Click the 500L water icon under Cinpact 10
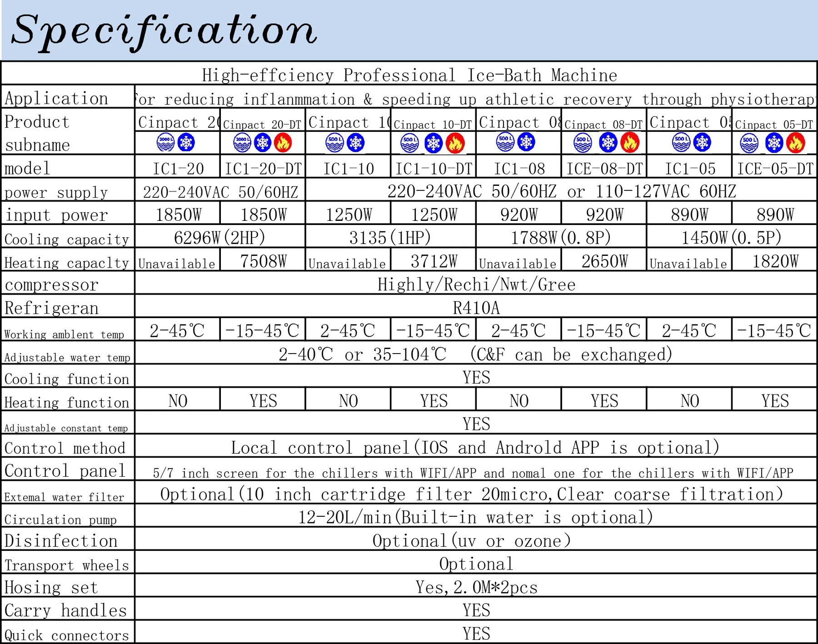Screen dimensions: 818x644 coord(335,143)
